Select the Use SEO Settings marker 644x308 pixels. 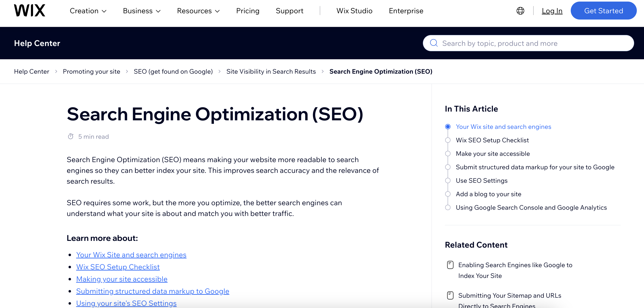[448, 181]
